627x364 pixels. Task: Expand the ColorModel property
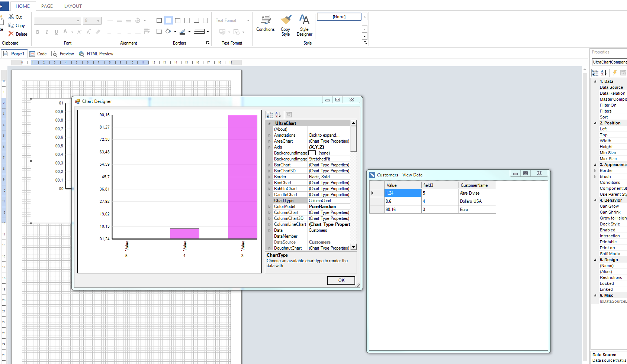270,207
